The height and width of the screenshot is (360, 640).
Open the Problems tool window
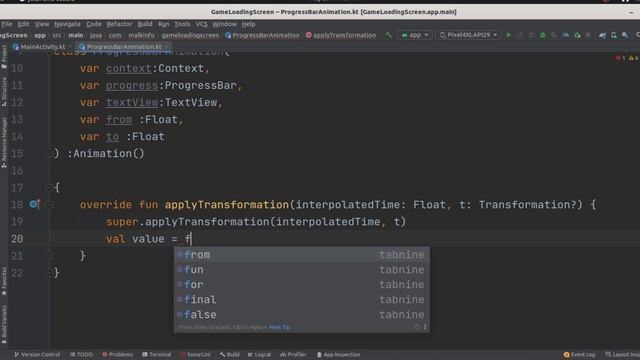point(118,355)
